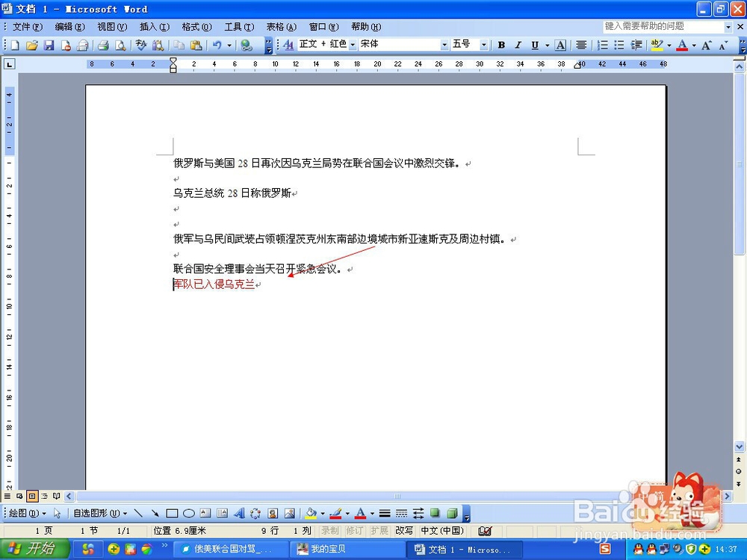Image resolution: width=747 pixels, height=560 pixels.
Task: Open the 工具 Tools menu
Action: (239, 27)
